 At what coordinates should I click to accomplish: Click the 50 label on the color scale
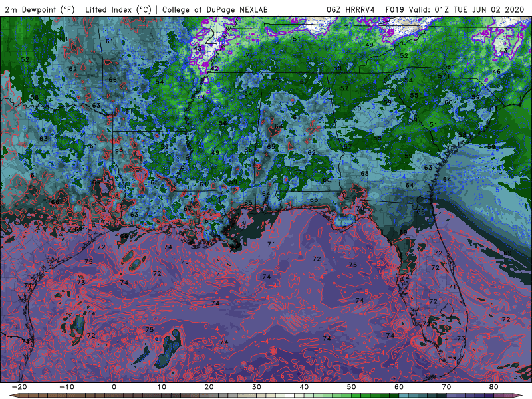[352, 387]
